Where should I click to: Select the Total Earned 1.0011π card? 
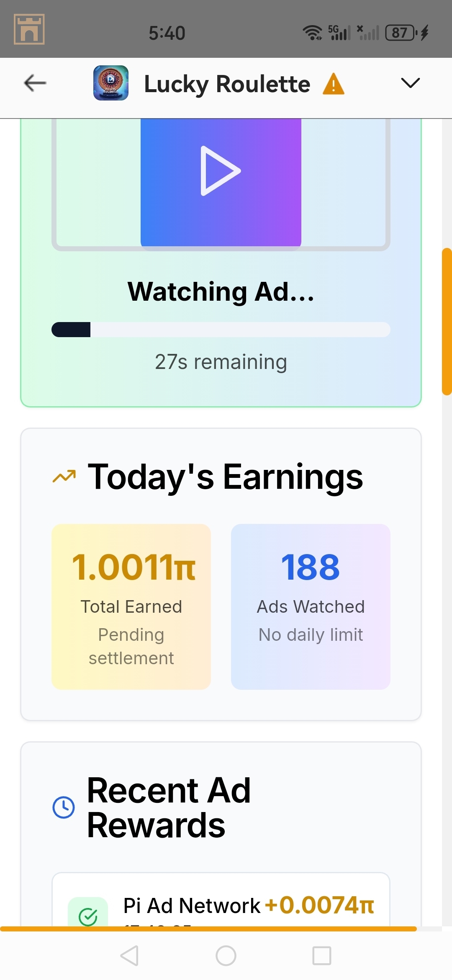[x=131, y=606]
